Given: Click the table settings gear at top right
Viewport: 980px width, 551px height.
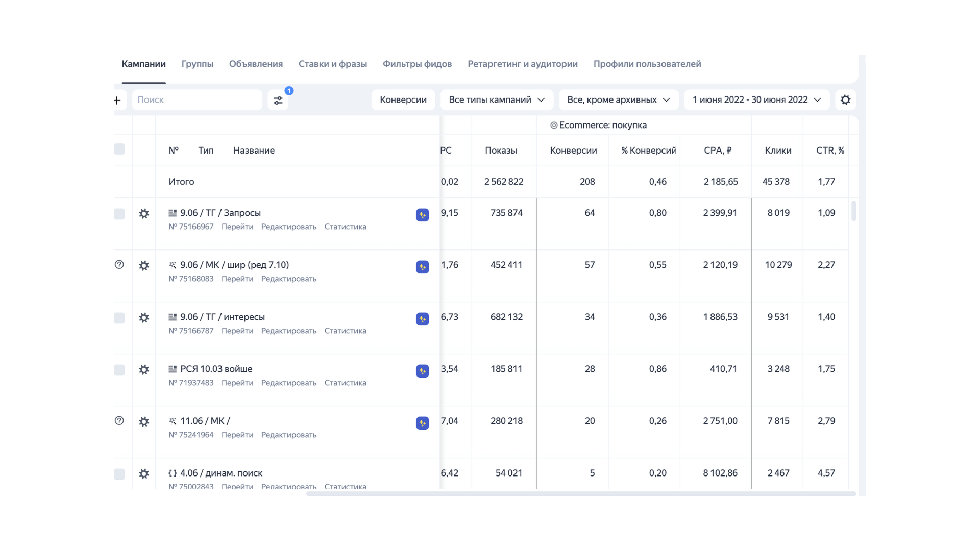Looking at the screenshot, I should (x=846, y=99).
